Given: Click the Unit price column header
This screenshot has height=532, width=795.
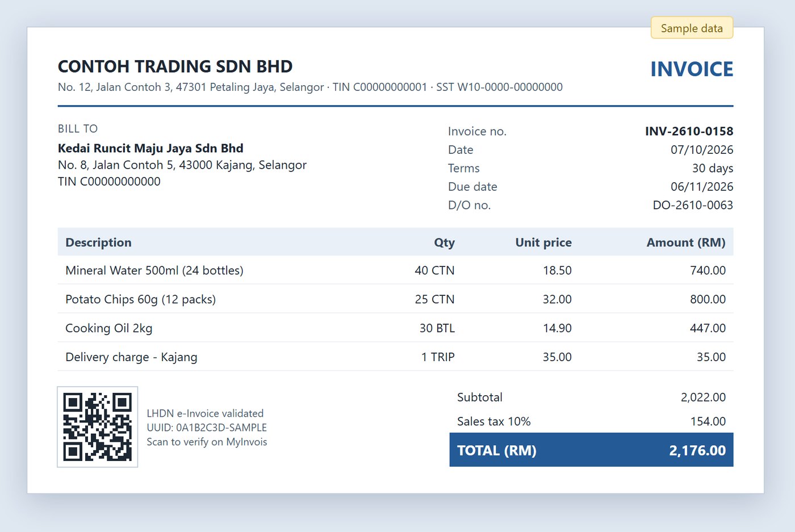Looking at the screenshot, I should (x=543, y=242).
